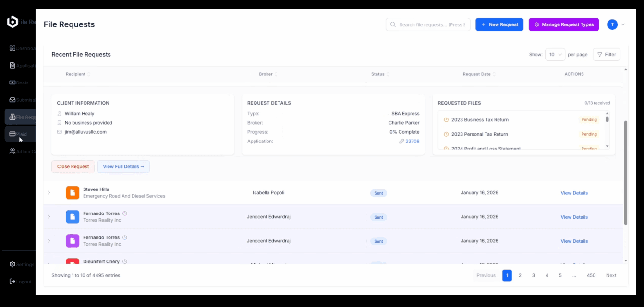The width and height of the screenshot is (644, 307).
Task: Click the Close Request button
Action: click(x=73, y=166)
